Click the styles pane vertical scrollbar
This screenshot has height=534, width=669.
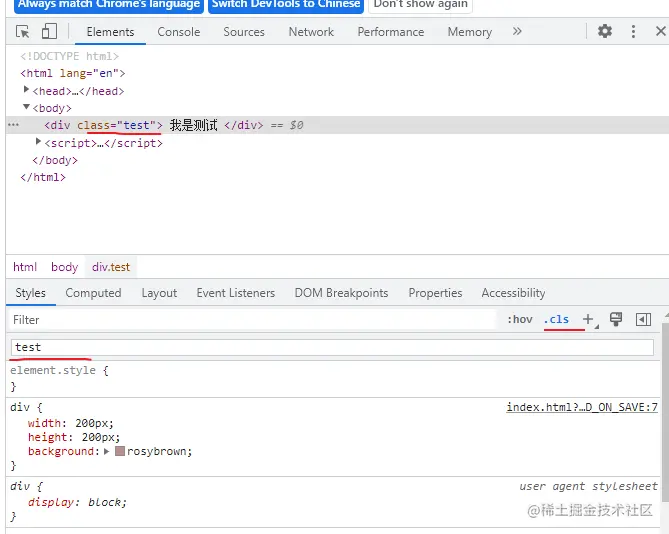(665, 412)
